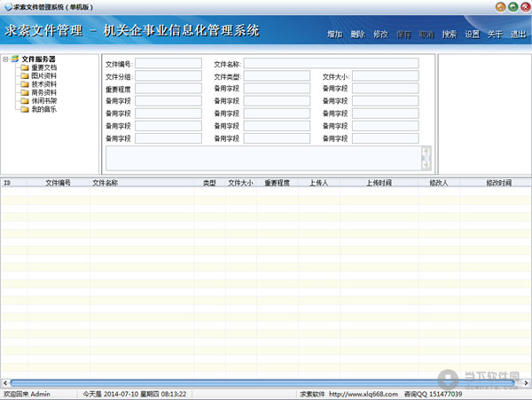
Task: Sort the table by 类型 column
Action: click(209, 183)
